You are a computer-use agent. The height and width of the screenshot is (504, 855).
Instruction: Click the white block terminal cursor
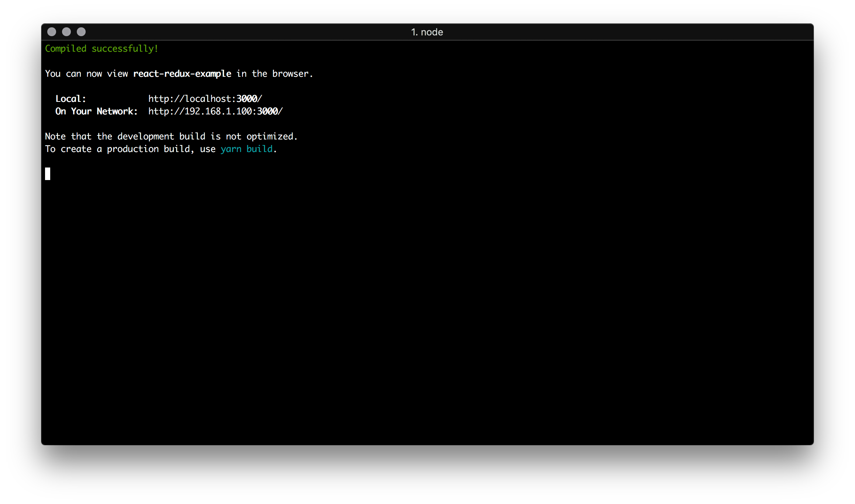pos(48,174)
